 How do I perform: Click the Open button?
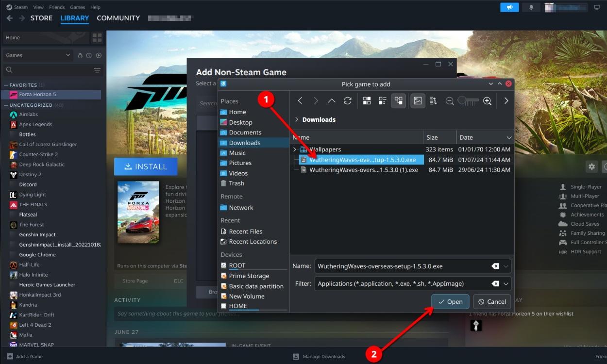(x=450, y=301)
